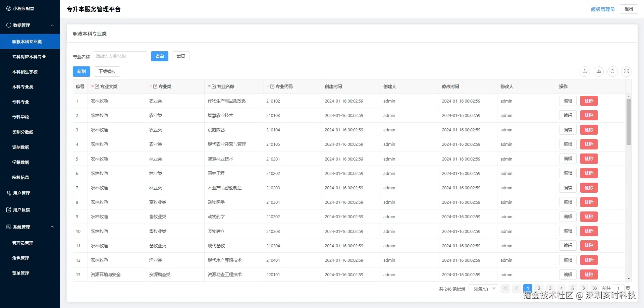The height and width of the screenshot is (308, 644).
Task: Open 专科专业 in the sidebar
Action: (30, 102)
